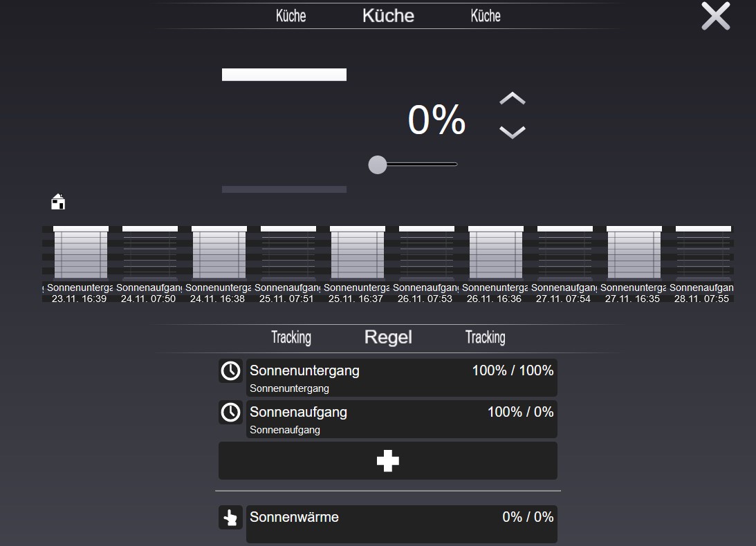
Task: Click the white top bar of blind preview
Action: click(284, 75)
